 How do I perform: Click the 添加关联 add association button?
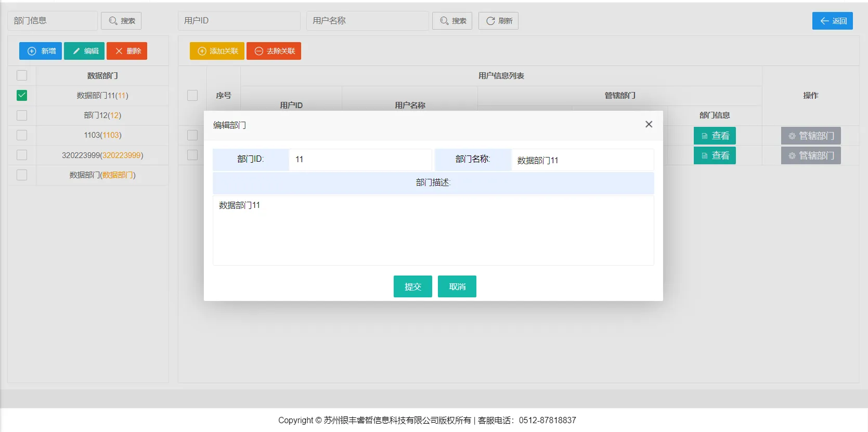tap(217, 51)
